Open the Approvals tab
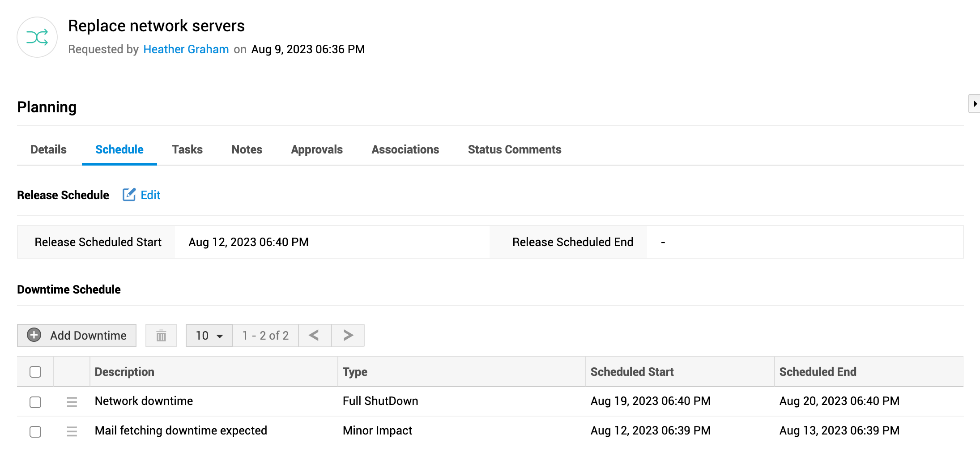The width and height of the screenshot is (980, 460). coord(316,149)
